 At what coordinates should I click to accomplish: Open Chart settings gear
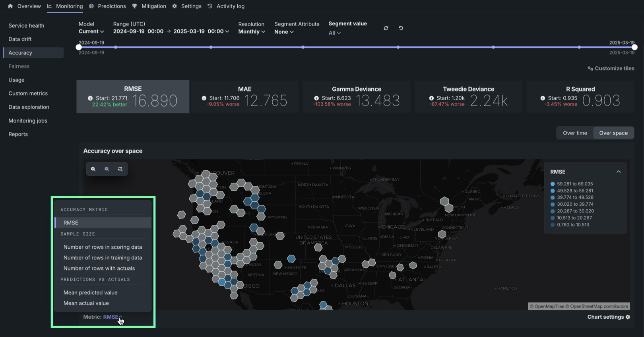(x=628, y=317)
